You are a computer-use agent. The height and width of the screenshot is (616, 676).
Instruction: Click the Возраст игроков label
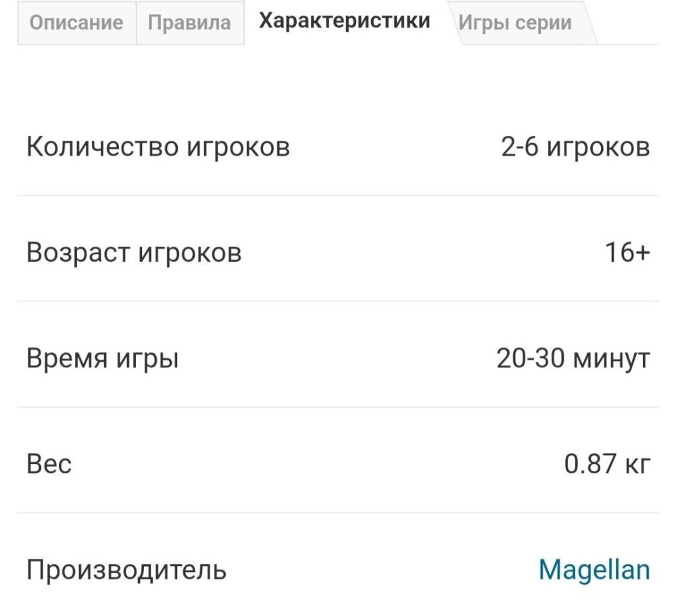[134, 253]
